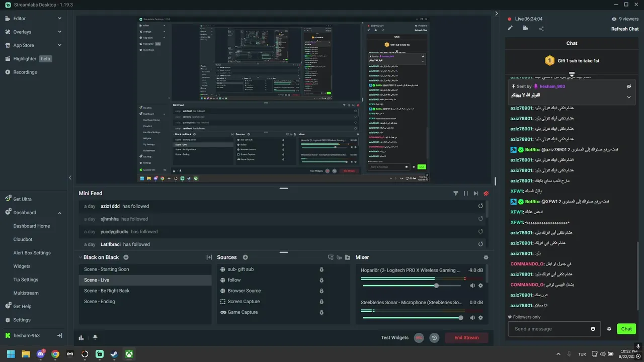This screenshot has height=362, width=644.
Task: Adjust the Hoparlör volume slider
Action: [x=412, y=286]
